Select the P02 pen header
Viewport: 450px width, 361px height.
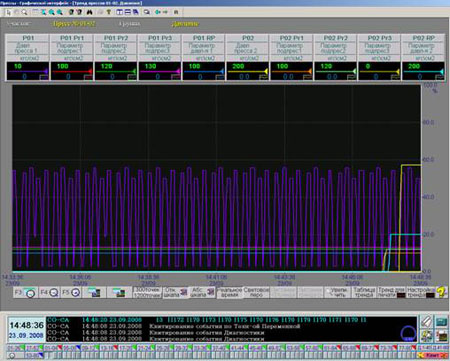pos(248,38)
